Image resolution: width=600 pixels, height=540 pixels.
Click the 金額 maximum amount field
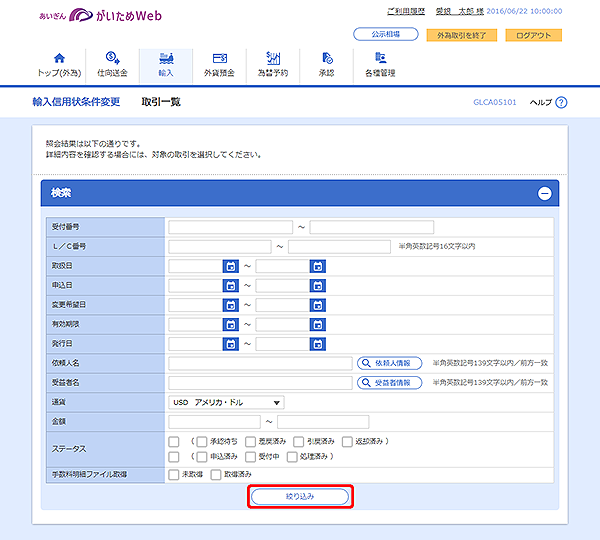point(323,422)
